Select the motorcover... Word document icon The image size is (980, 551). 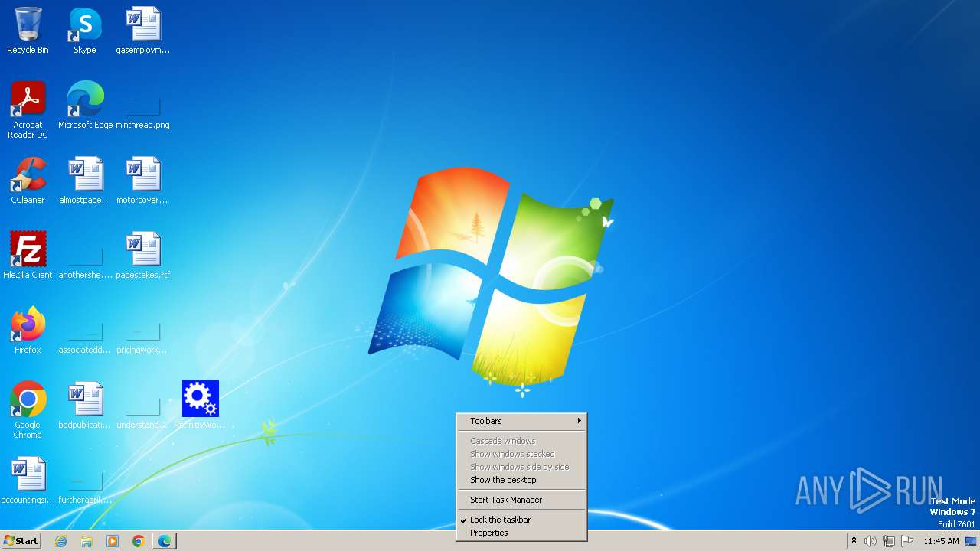pos(143,181)
